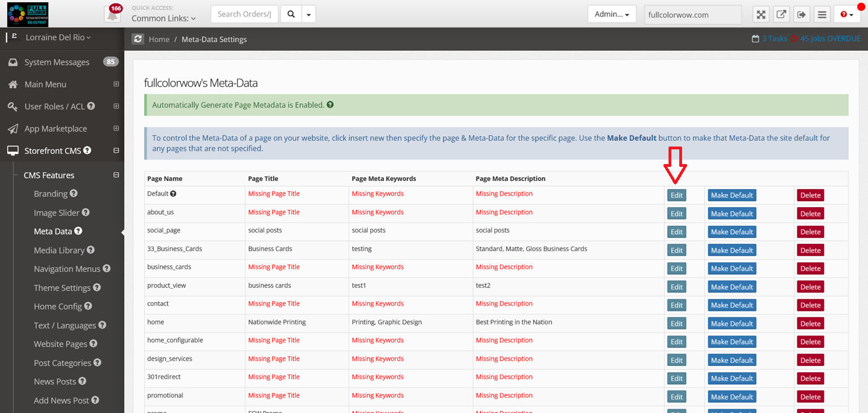Open the Common Links dropdown
The image size is (868, 413).
pyautogui.click(x=164, y=18)
